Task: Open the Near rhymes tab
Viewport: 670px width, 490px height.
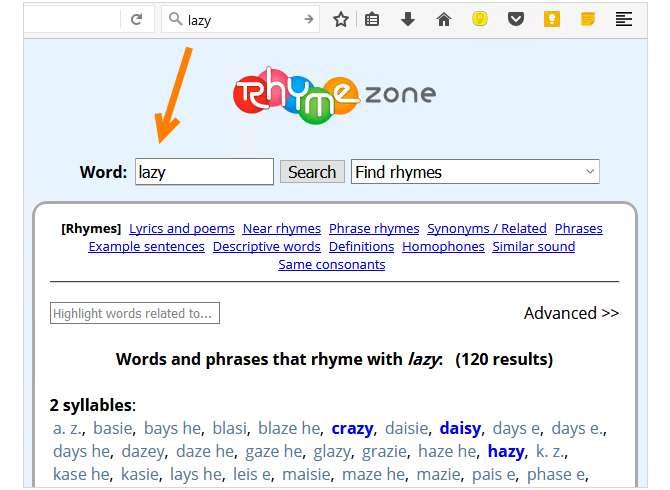Action: pyautogui.click(x=282, y=228)
